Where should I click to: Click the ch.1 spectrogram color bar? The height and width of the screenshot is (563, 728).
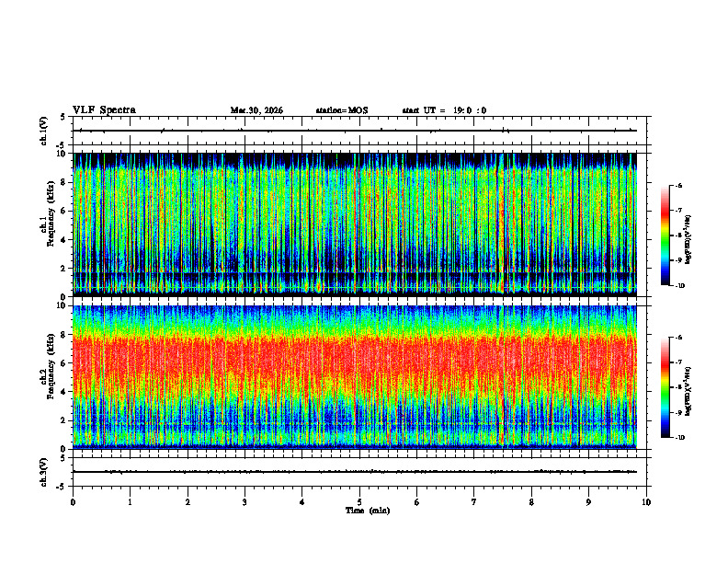pyautogui.click(x=665, y=236)
